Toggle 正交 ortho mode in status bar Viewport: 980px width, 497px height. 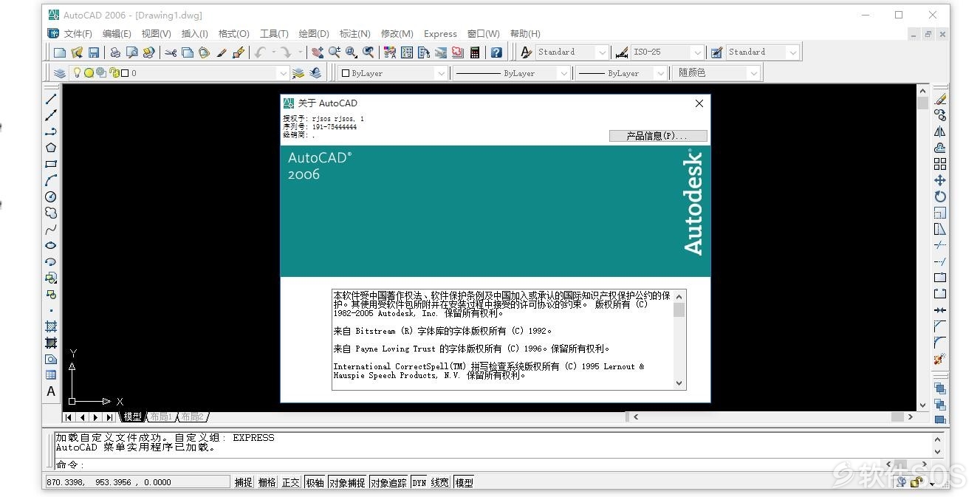(x=290, y=482)
